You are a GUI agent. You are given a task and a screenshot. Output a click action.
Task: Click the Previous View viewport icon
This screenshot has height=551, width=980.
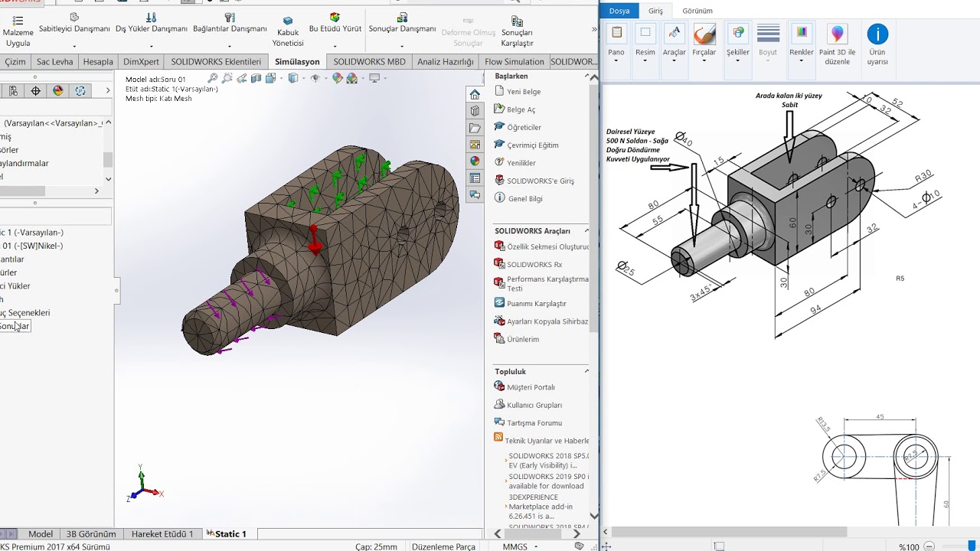(242, 78)
